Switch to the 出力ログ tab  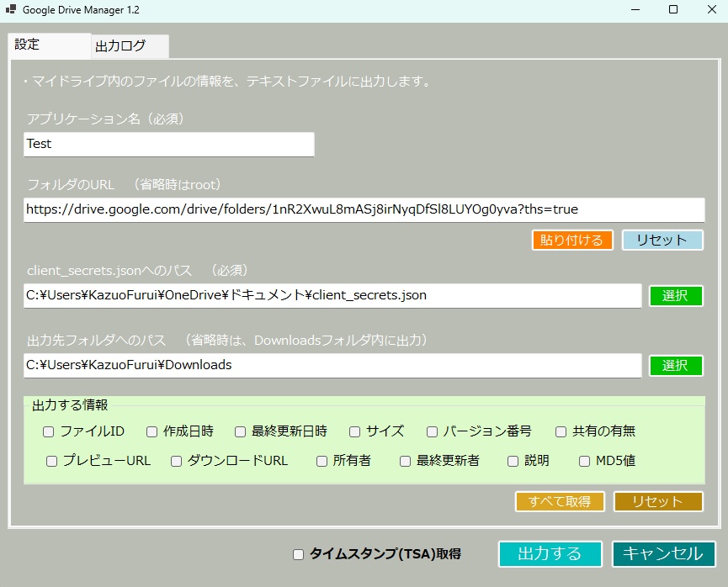point(130,46)
